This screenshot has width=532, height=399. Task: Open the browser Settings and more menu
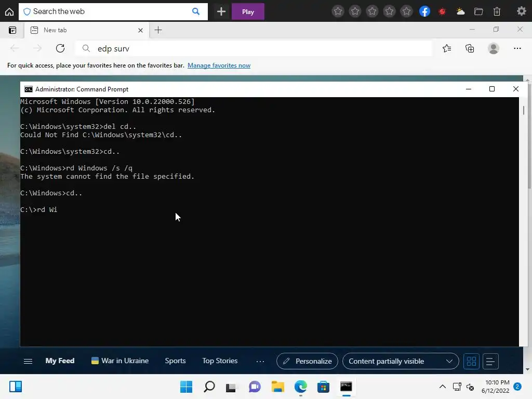click(517, 48)
